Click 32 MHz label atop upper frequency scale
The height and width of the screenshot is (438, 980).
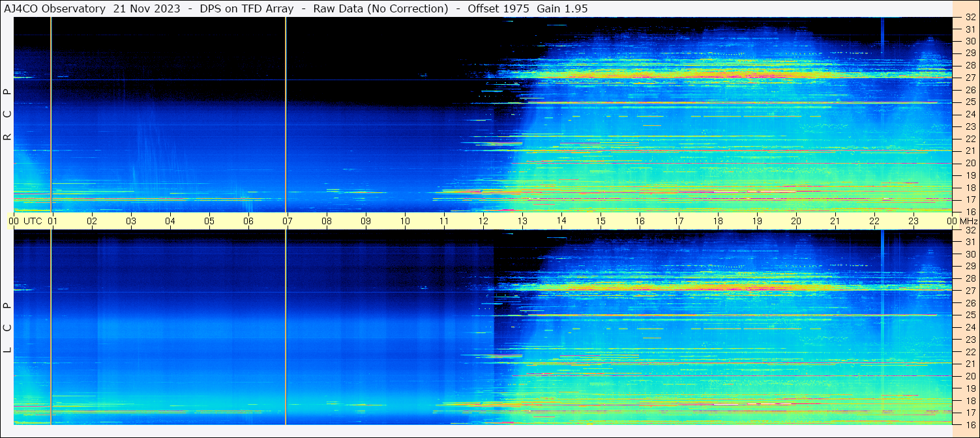coord(970,18)
